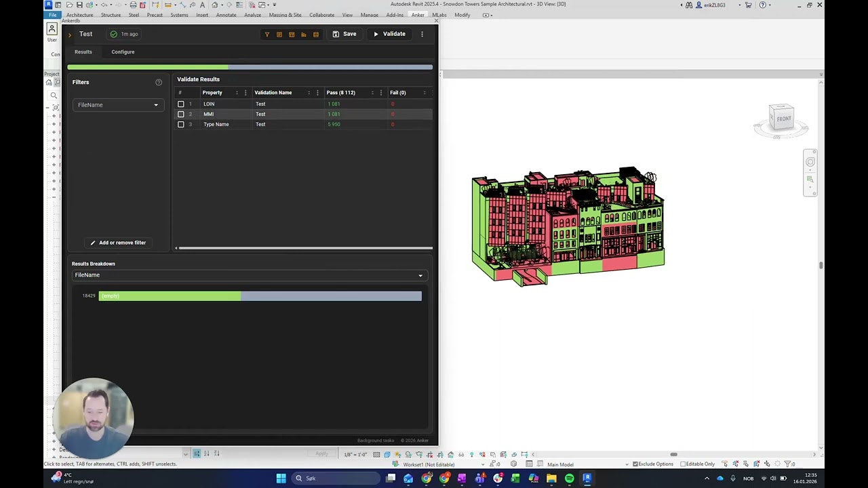868x488 pixels.
Task: Open the three-dot menu of the Pass column
Action: coord(381,93)
